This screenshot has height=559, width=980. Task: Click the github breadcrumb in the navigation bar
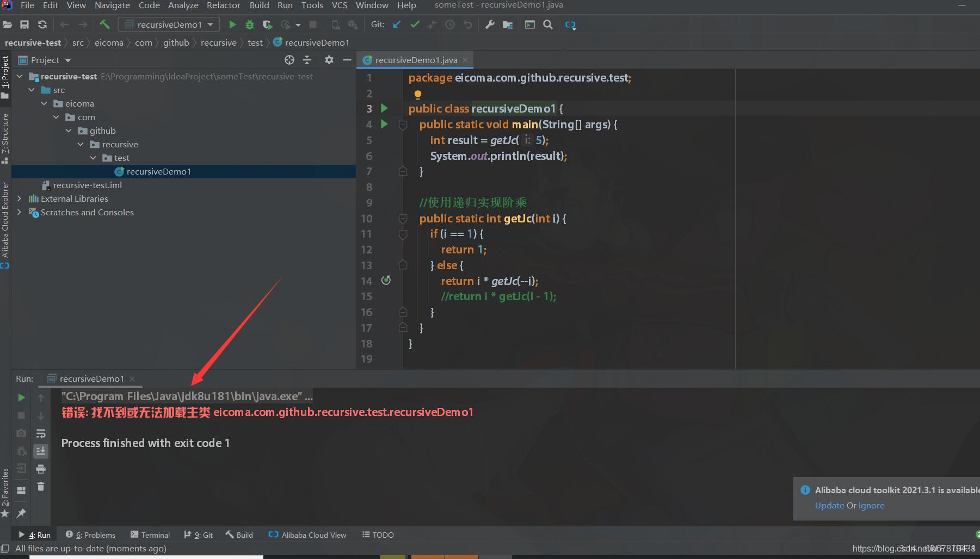pyautogui.click(x=176, y=42)
